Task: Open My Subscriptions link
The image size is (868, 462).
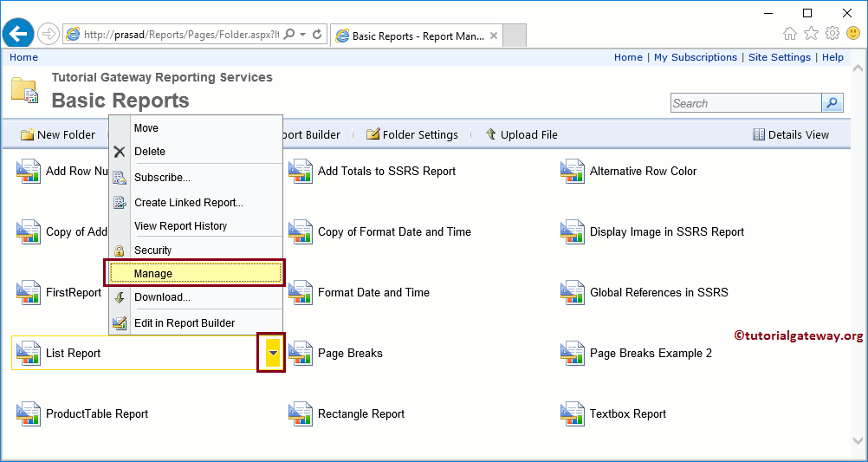Action: 695,57
